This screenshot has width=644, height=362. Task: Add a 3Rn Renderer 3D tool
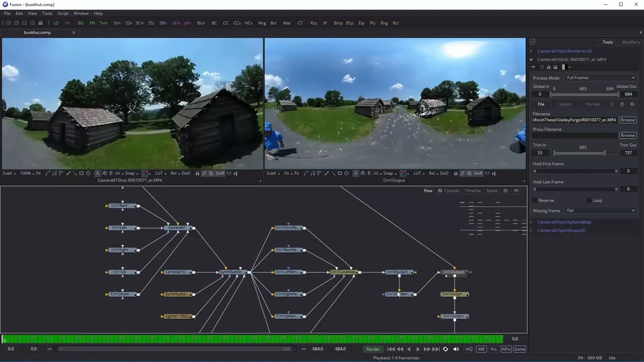(163, 23)
